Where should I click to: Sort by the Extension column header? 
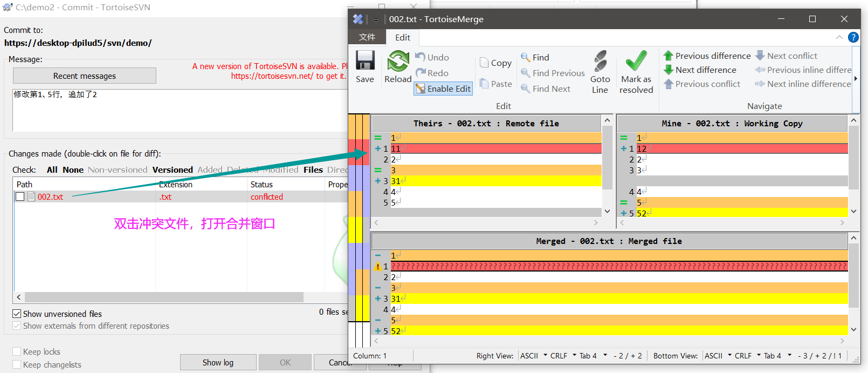pyautogui.click(x=202, y=184)
